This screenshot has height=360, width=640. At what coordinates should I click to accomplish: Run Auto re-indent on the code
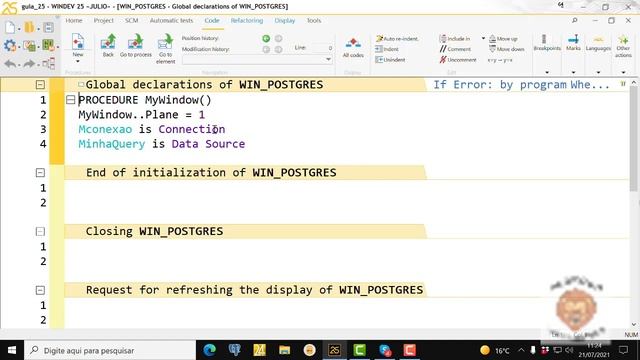pos(397,39)
